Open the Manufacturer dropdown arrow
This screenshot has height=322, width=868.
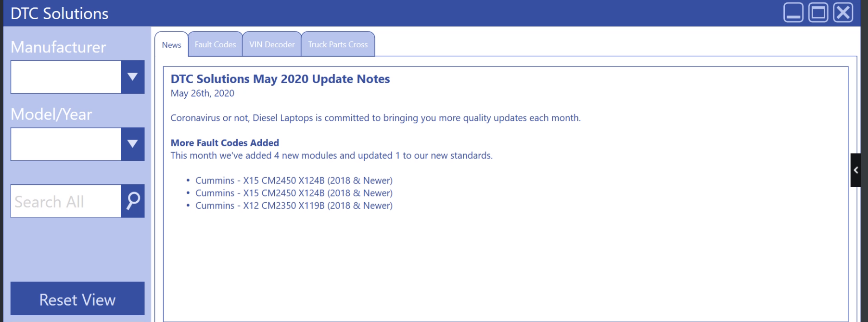point(133,77)
